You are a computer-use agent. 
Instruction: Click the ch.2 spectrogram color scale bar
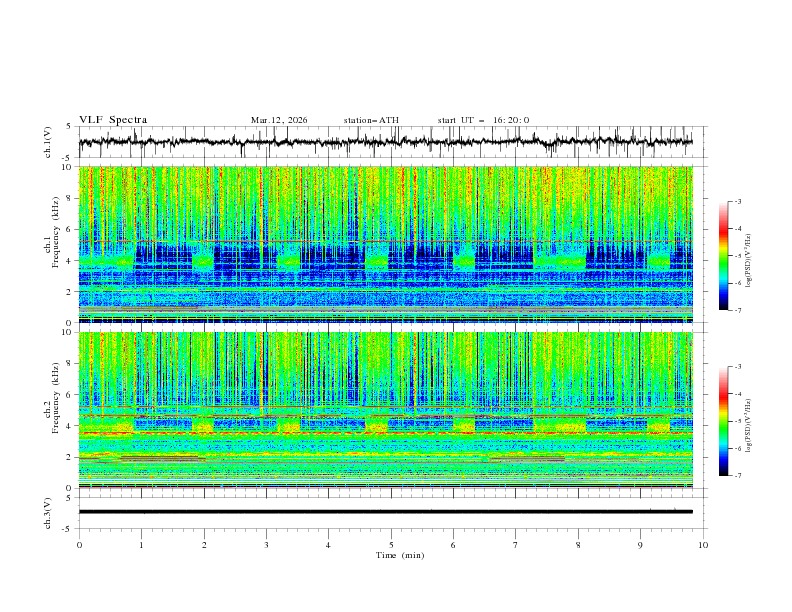(x=723, y=421)
